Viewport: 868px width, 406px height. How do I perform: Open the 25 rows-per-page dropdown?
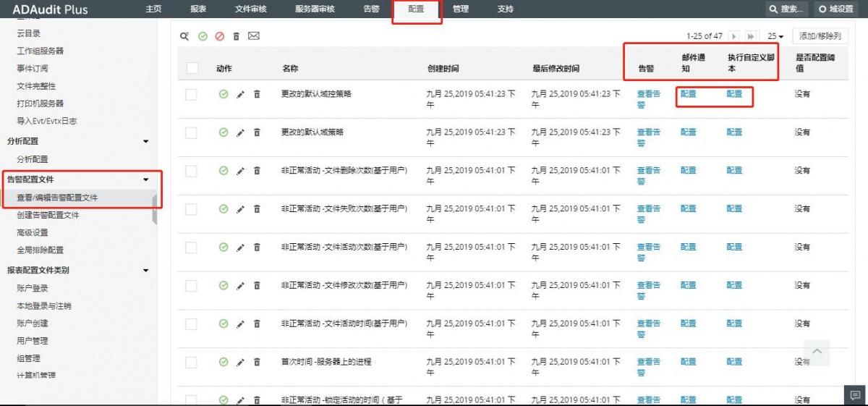tap(775, 36)
